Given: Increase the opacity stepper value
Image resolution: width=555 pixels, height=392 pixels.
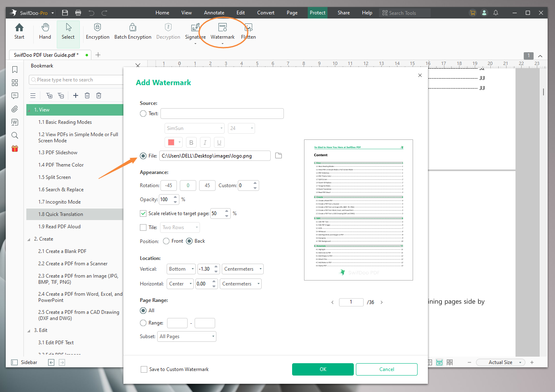Looking at the screenshot, I should (176, 197).
